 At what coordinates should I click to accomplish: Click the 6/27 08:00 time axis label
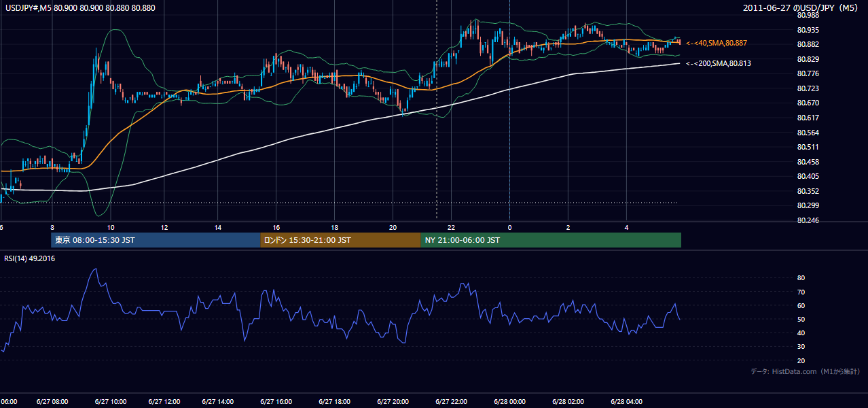(52, 401)
